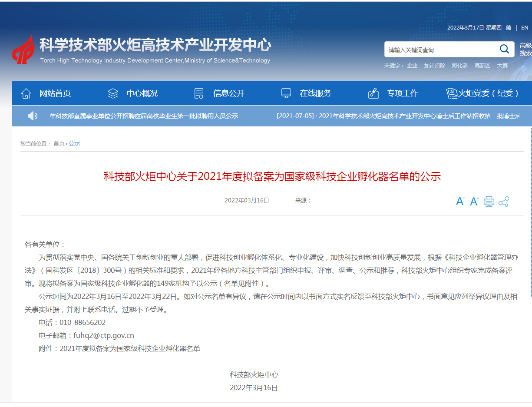Open the 专项工作 menu
Viewport: 532px width, 407px height.
click(402, 93)
